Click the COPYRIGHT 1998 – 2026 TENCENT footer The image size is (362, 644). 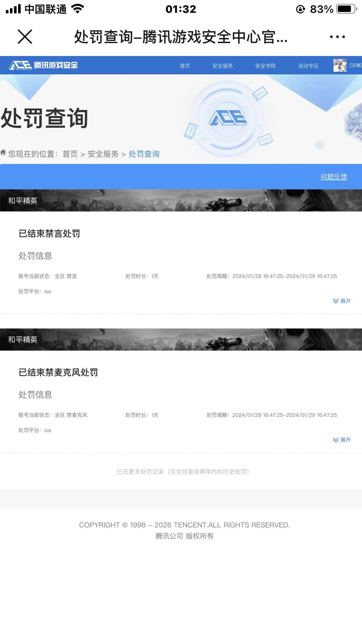184,525
